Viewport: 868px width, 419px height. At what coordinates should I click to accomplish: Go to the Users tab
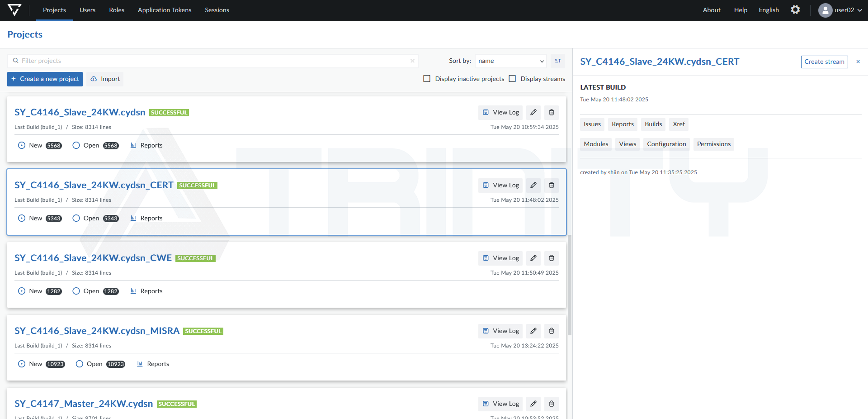coord(87,10)
